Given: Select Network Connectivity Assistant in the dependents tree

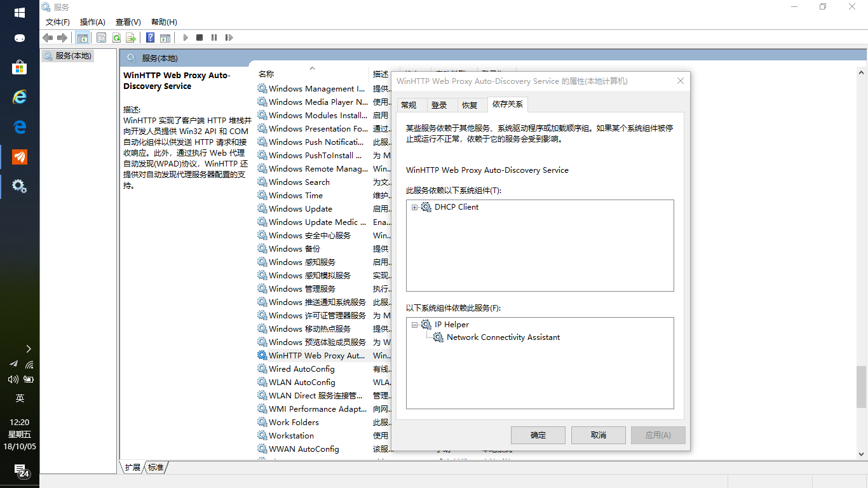Looking at the screenshot, I should 503,337.
